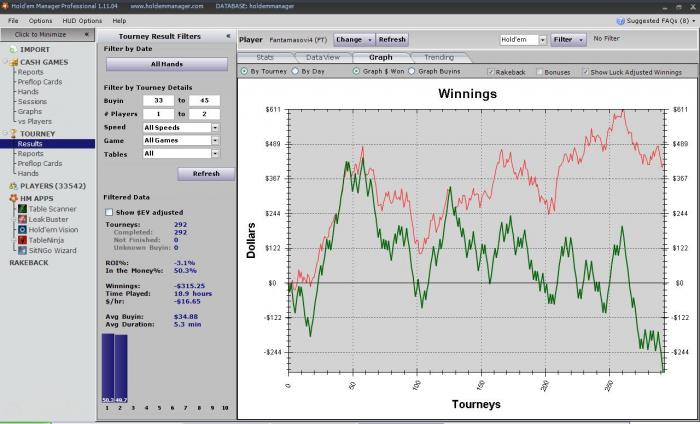700x424 pixels.
Task: Collapse the Cash Games tree section
Action: (x=6, y=62)
